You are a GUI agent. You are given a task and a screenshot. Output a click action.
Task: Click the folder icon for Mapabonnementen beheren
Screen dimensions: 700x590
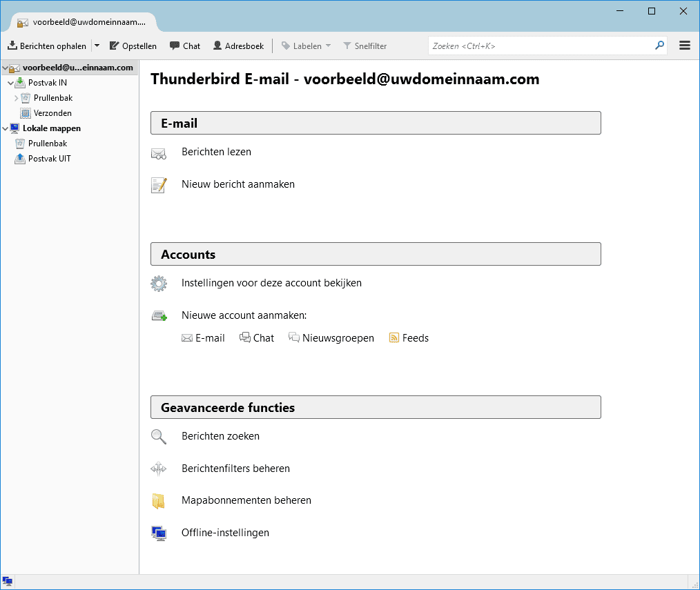(x=159, y=501)
